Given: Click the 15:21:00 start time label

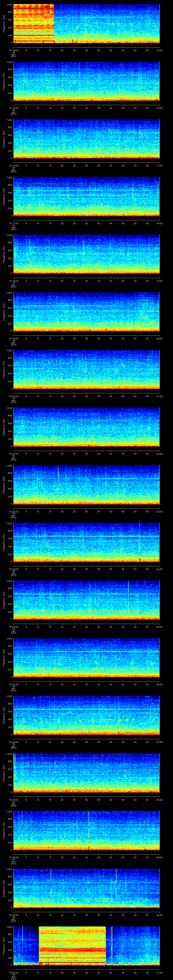Looking at the screenshot, I should [x=13, y=454].
